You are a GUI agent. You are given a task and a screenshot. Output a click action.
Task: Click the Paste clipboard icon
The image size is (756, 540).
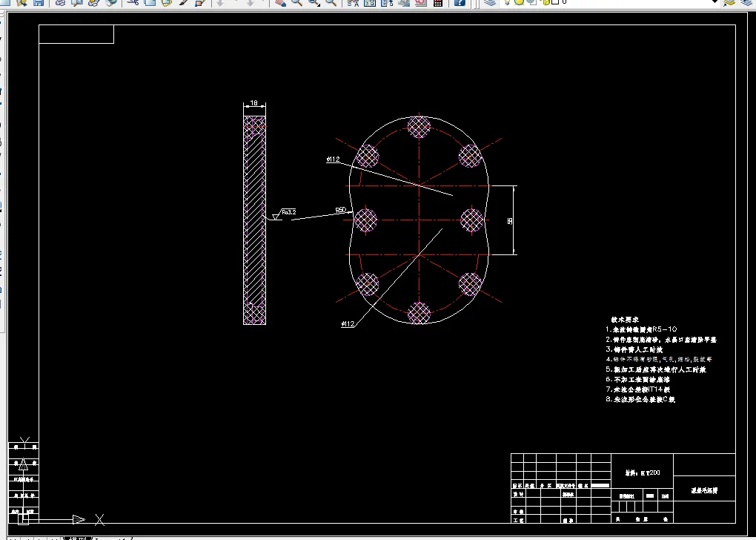point(166,3)
